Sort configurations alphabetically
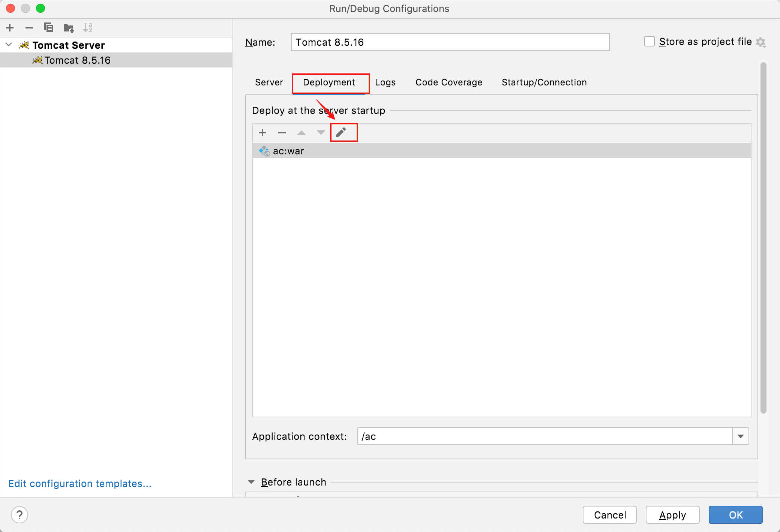Image resolution: width=780 pixels, height=532 pixels. point(88,28)
